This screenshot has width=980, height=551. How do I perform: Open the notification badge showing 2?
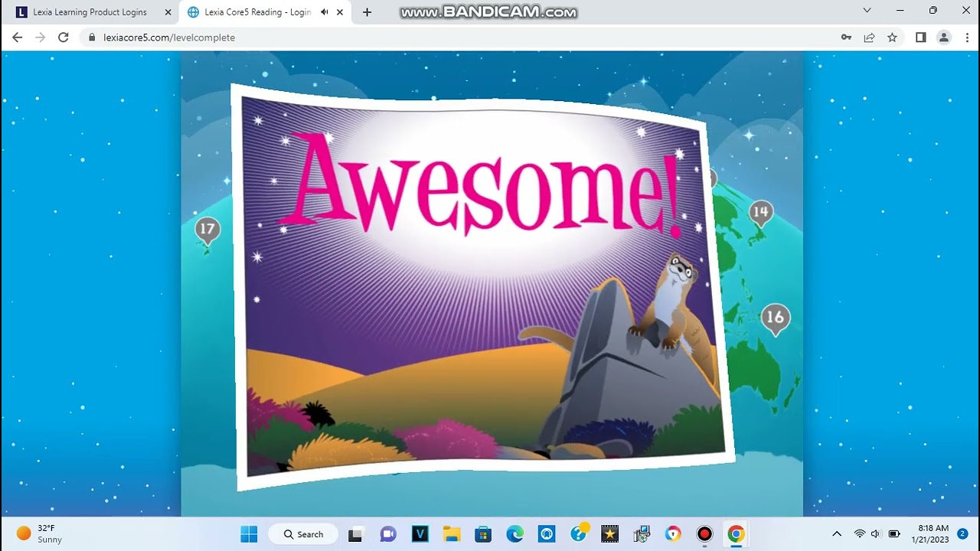pyautogui.click(x=962, y=533)
